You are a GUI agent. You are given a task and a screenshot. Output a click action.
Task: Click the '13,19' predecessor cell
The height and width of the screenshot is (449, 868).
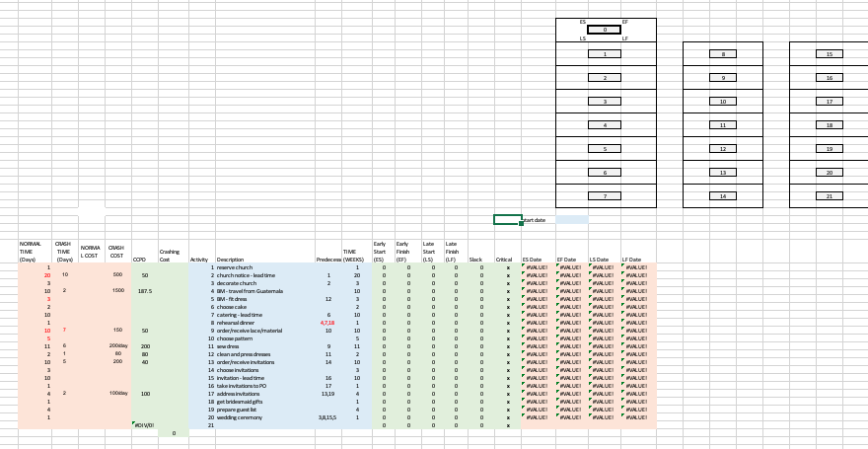(327, 394)
